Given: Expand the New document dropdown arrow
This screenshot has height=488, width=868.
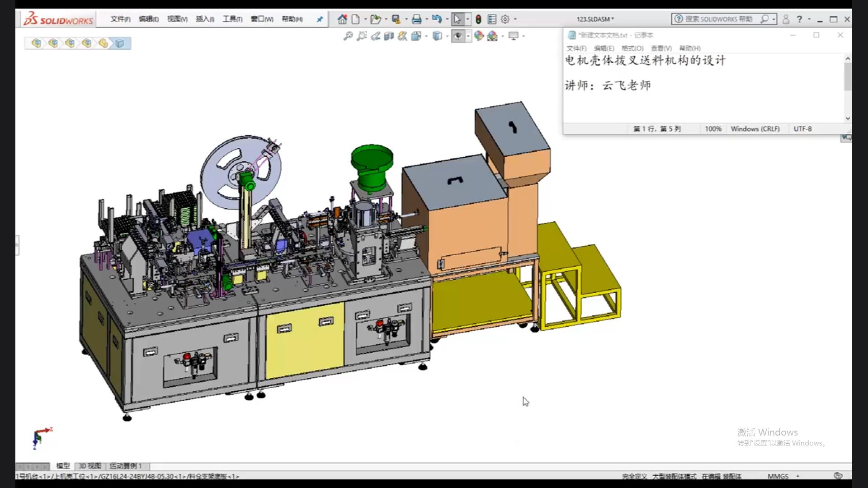Looking at the screenshot, I should [365, 19].
